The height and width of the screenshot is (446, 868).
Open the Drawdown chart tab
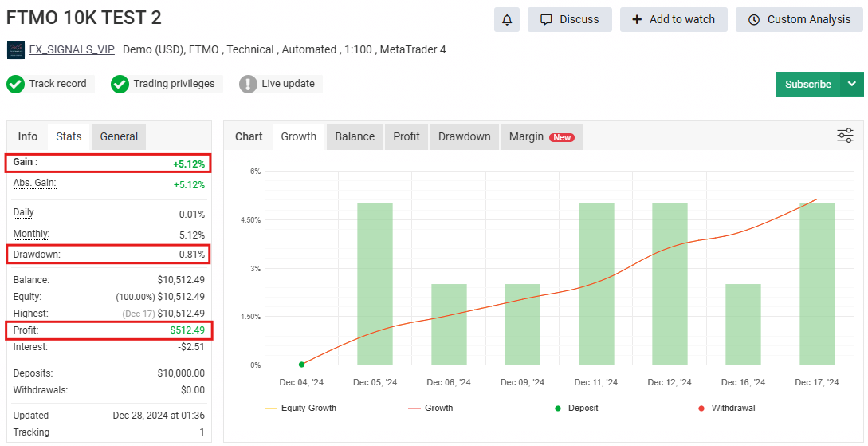464,136
